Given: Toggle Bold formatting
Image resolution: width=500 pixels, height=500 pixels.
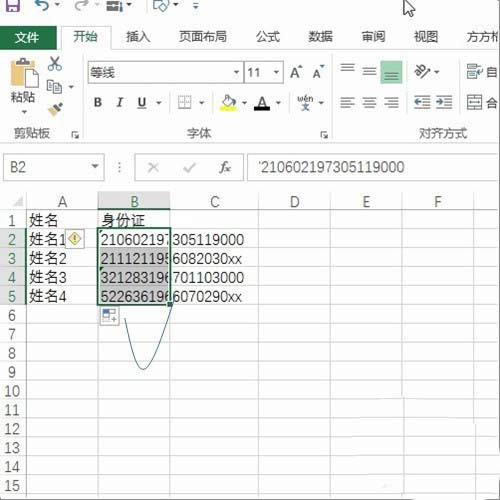Looking at the screenshot, I should pos(98,102).
